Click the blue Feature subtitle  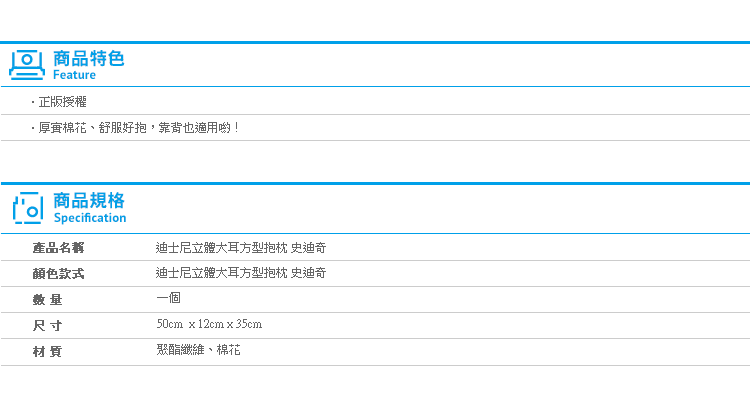pyautogui.click(x=74, y=75)
